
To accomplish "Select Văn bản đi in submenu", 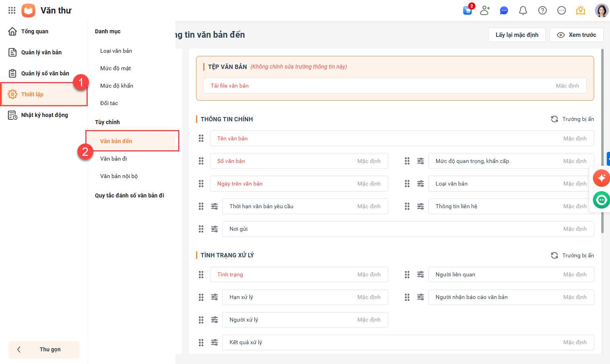I will click(x=114, y=159).
